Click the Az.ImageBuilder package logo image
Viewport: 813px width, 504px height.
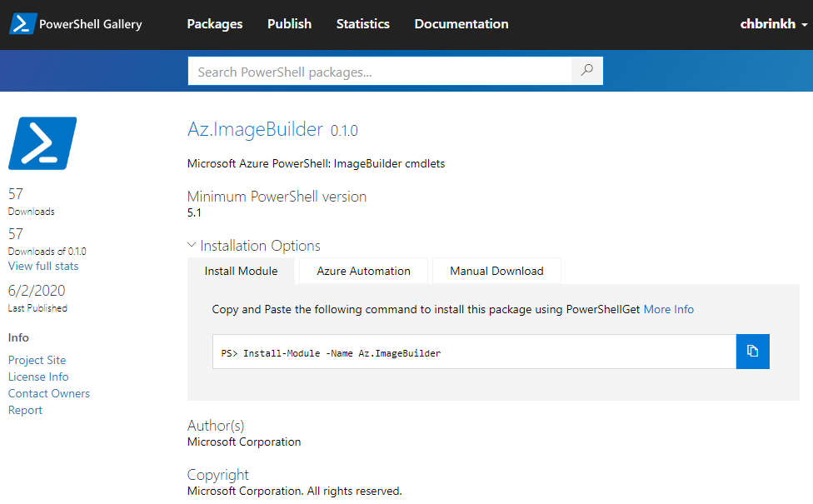(42, 143)
